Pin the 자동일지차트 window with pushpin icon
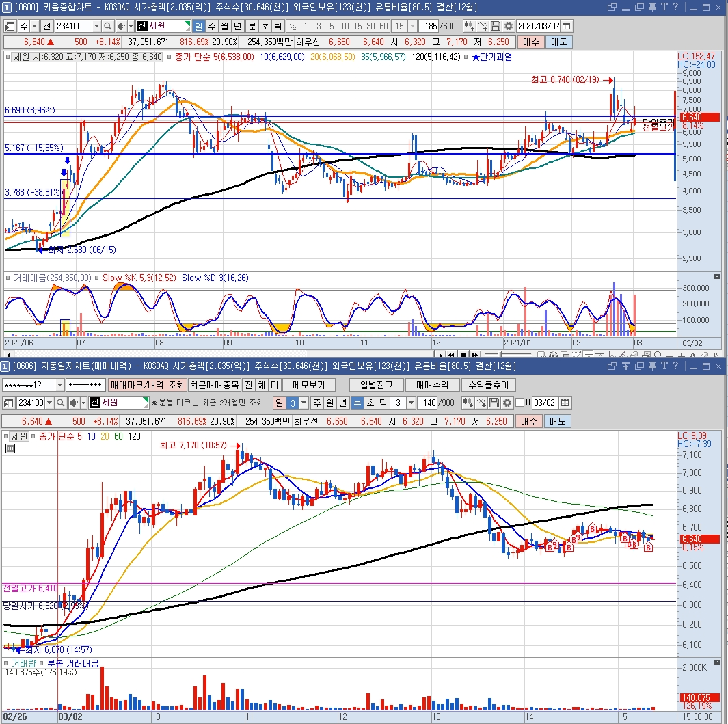Image resolution: width=728 pixels, height=724 pixels. pos(652,366)
